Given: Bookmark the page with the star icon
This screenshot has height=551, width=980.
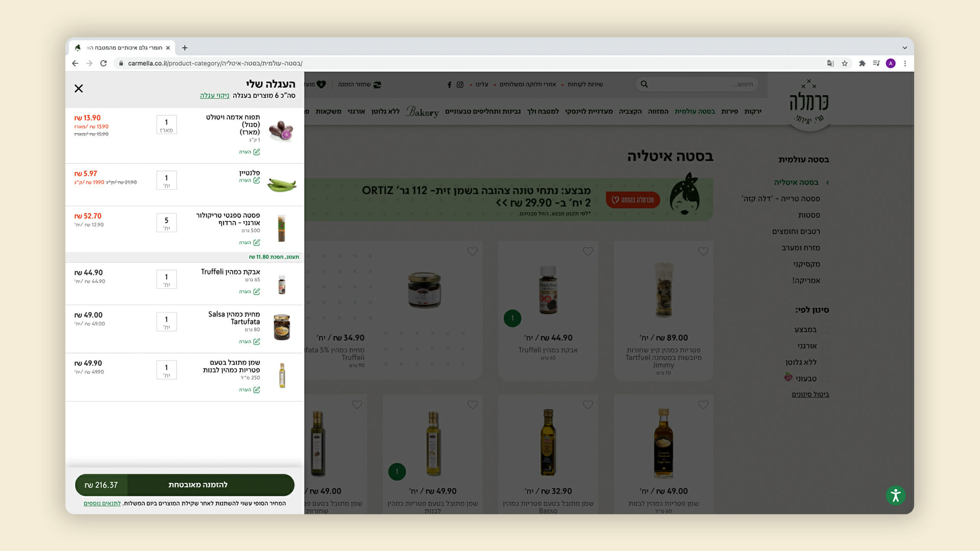Looking at the screenshot, I should coord(845,63).
